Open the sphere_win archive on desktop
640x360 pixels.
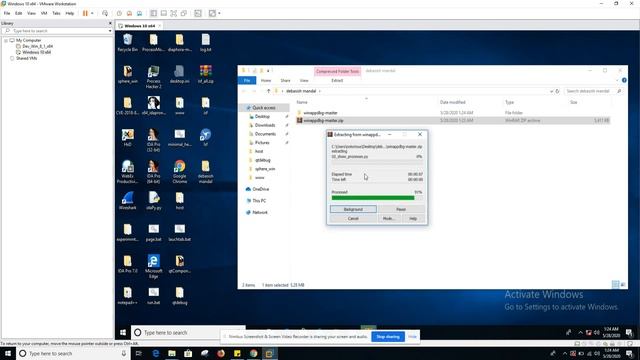(127, 74)
